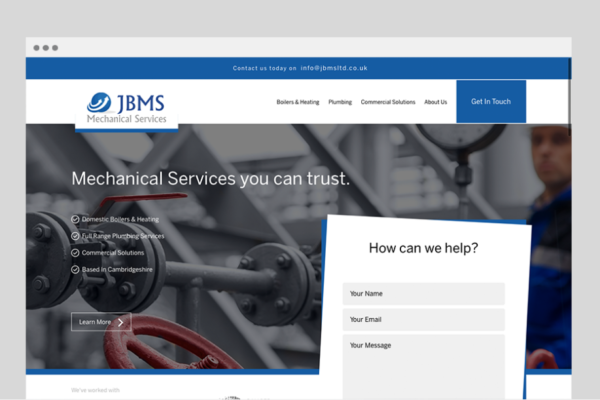Click the We've worked with text
Image resolution: width=600 pixels, height=400 pixels.
point(95,390)
